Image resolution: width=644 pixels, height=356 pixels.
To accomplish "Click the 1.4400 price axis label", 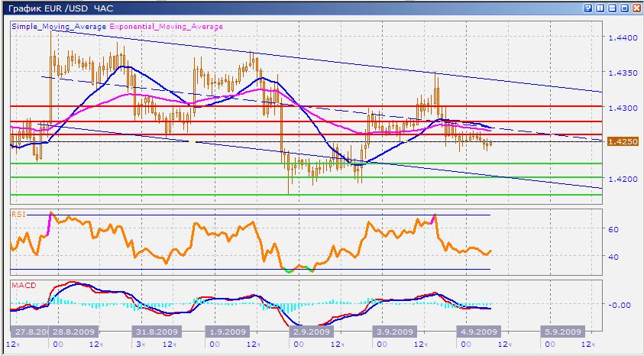I will [x=624, y=37].
